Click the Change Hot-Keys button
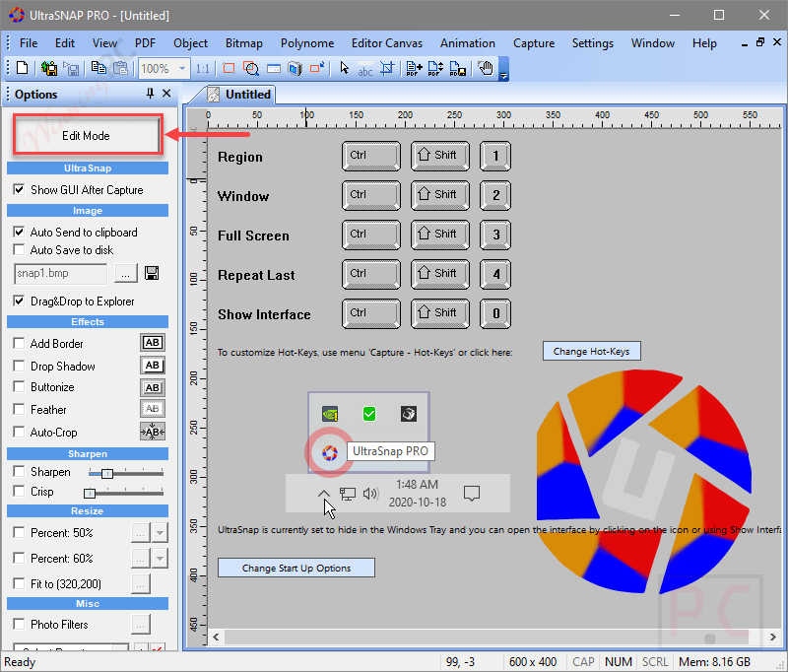This screenshot has width=788, height=672. coord(592,351)
